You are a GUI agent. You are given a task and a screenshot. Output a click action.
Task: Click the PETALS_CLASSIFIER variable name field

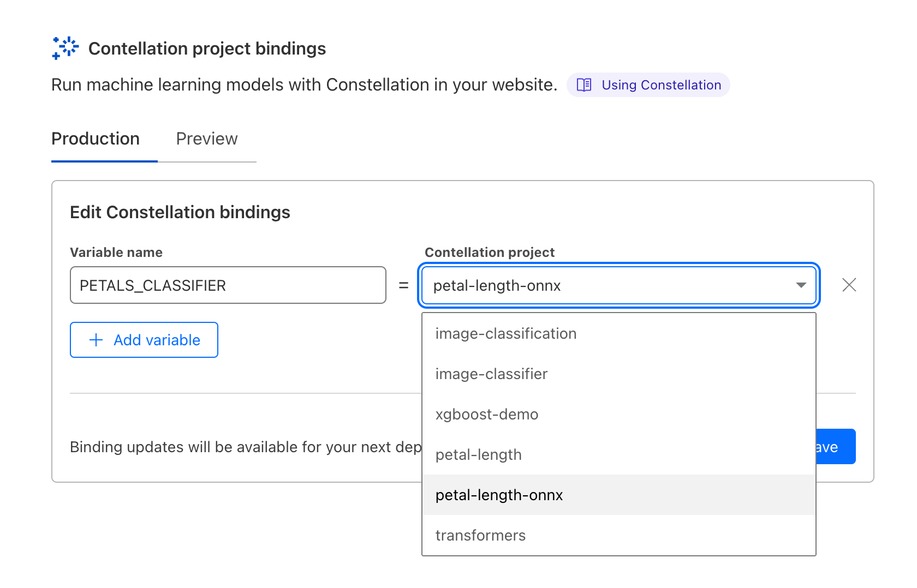[228, 285]
